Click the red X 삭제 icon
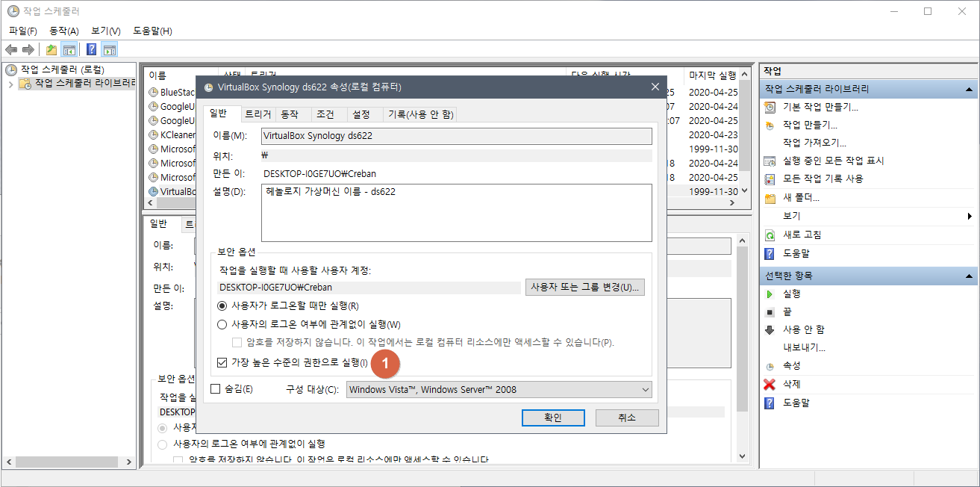The image size is (980, 487). (x=770, y=385)
